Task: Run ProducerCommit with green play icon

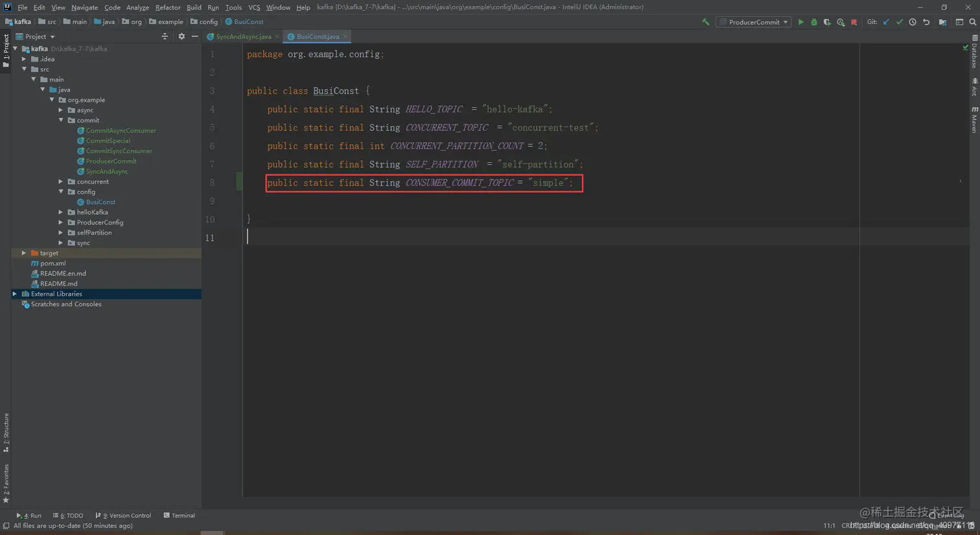Action: [x=800, y=22]
